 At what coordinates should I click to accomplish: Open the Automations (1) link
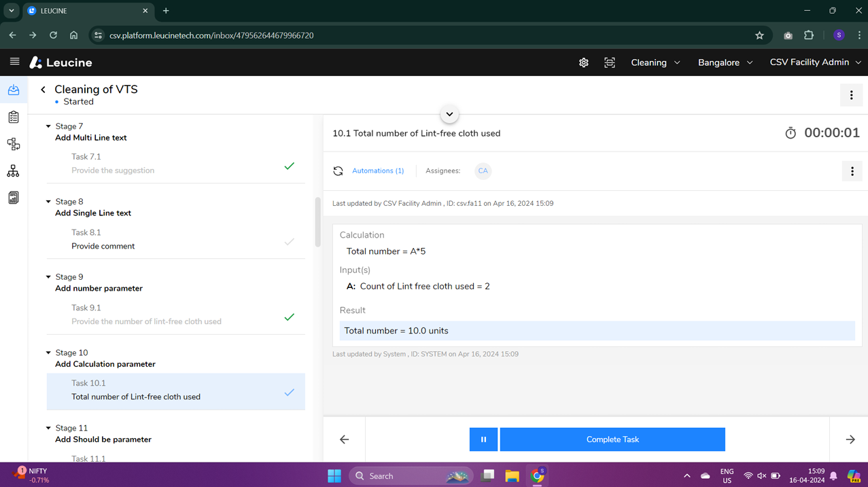(378, 171)
